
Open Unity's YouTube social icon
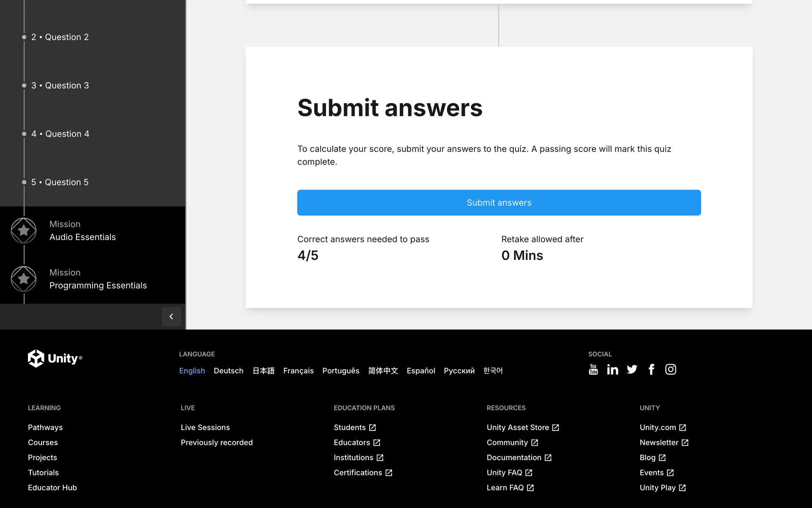(x=593, y=370)
